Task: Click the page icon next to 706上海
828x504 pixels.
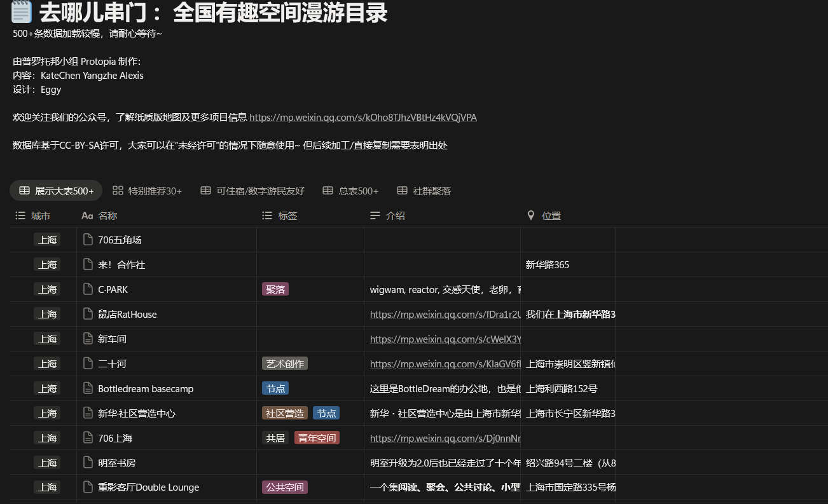Action: coord(88,438)
